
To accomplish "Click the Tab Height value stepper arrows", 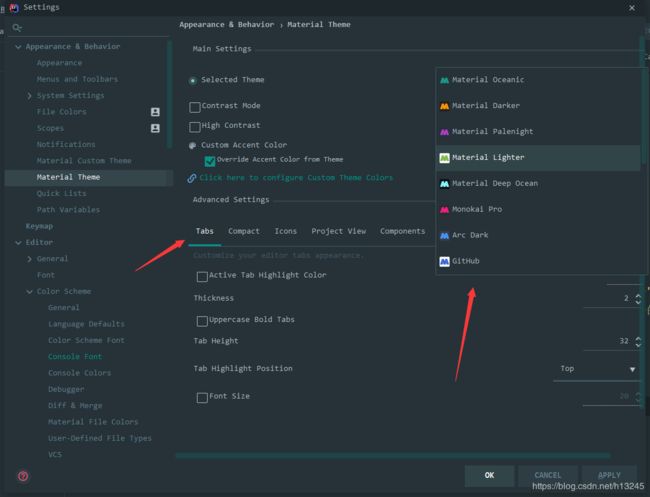I will pyautogui.click(x=638, y=341).
